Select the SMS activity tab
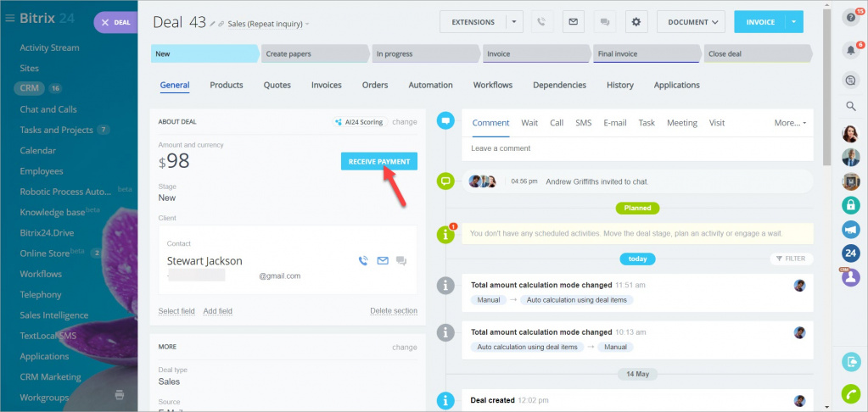 coord(584,123)
